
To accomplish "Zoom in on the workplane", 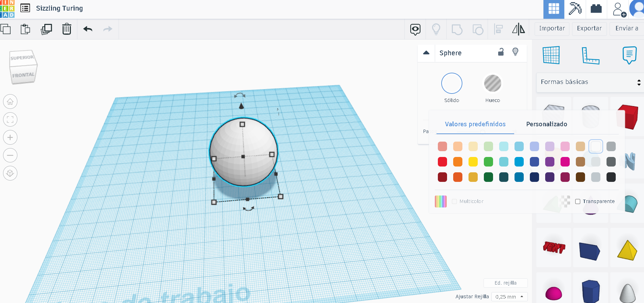I will tap(10, 138).
